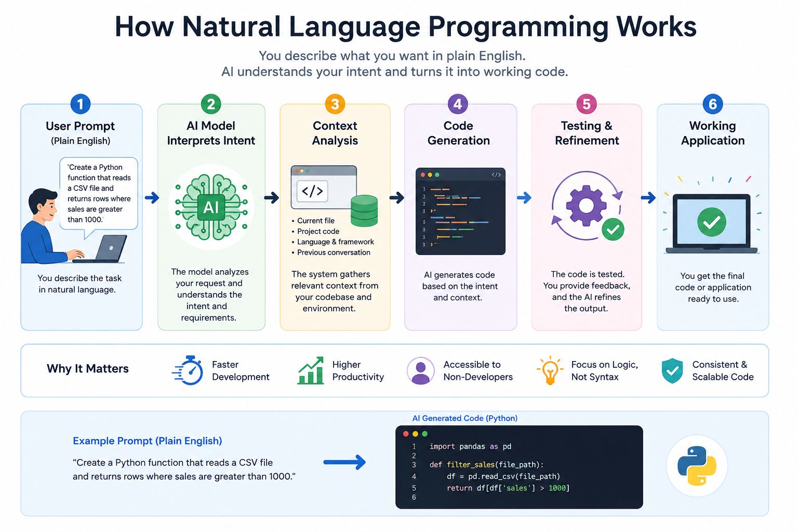Click the 'Faster Development' label
798x532 pixels.
point(241,371)
